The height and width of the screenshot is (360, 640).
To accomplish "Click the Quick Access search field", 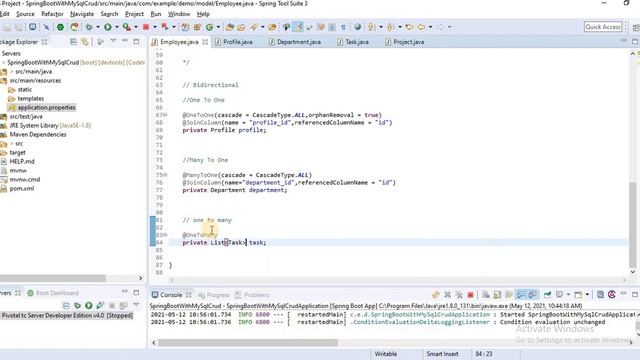I will [x=603, y=27].
